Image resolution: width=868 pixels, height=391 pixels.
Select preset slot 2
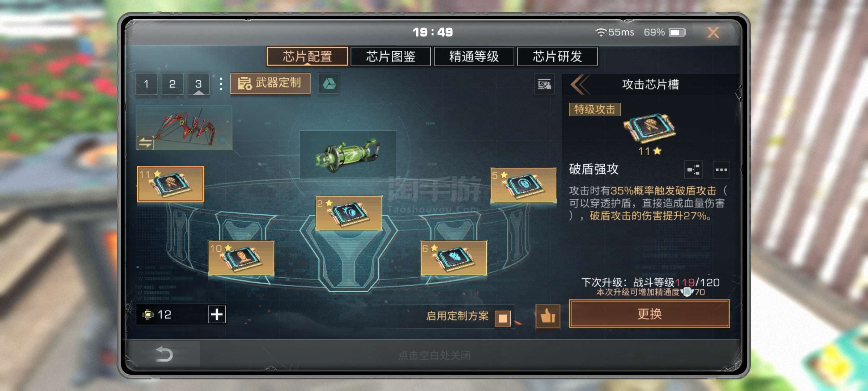pos(173,84)
